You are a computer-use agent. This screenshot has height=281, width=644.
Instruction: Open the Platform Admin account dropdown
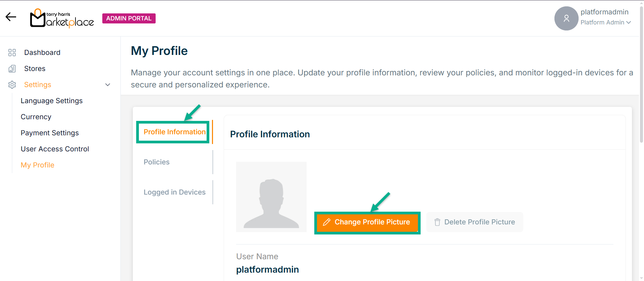[x=605, y=22]
